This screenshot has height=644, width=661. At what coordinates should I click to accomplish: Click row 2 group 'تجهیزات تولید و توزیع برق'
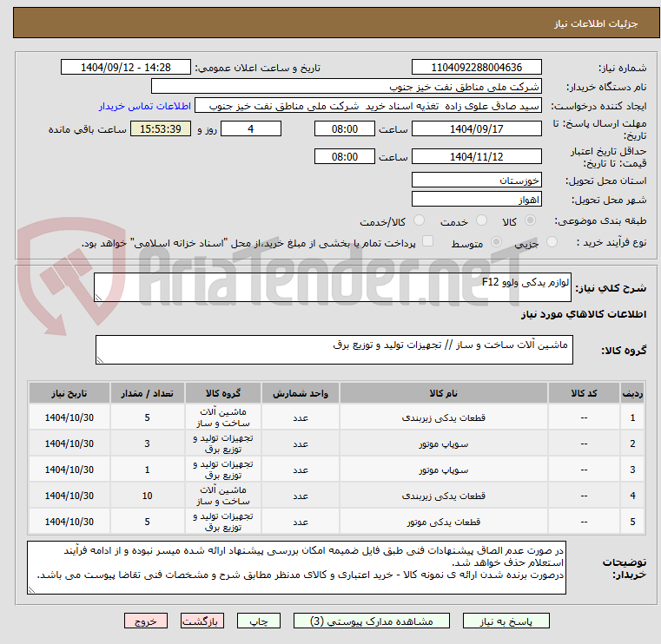point(223,444)
